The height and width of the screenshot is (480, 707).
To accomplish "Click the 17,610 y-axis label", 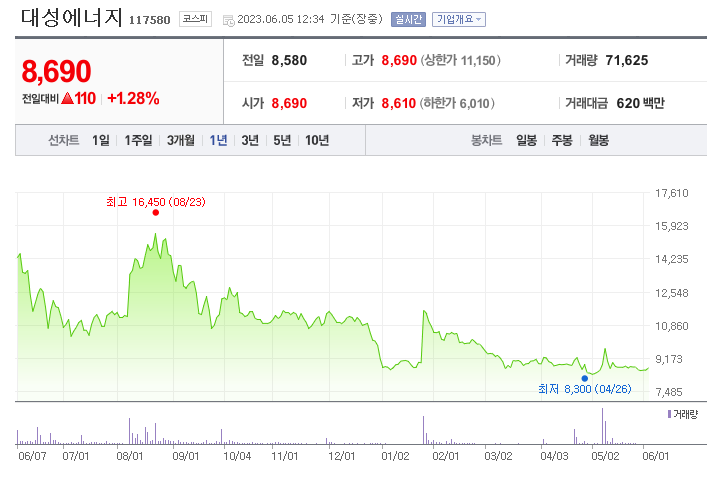I will pos(672,193).
